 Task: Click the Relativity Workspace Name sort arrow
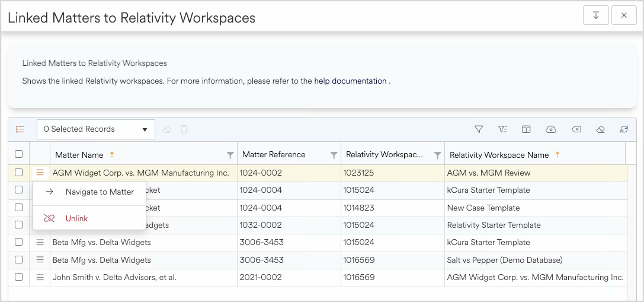point(558,155)
